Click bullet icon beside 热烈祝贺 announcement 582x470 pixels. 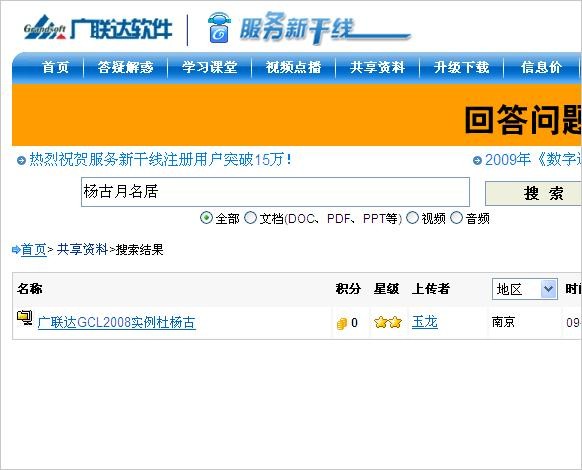(22, 160)
